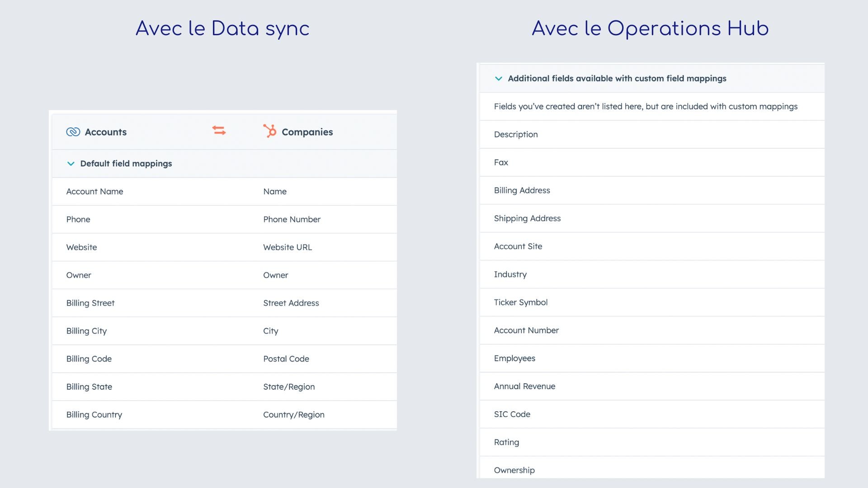The height and width of the screenshot is (488, 868).
Task: Click the Salesforce Accounts cloud icon
Action: pyautogui.click(x=73, y=132)
